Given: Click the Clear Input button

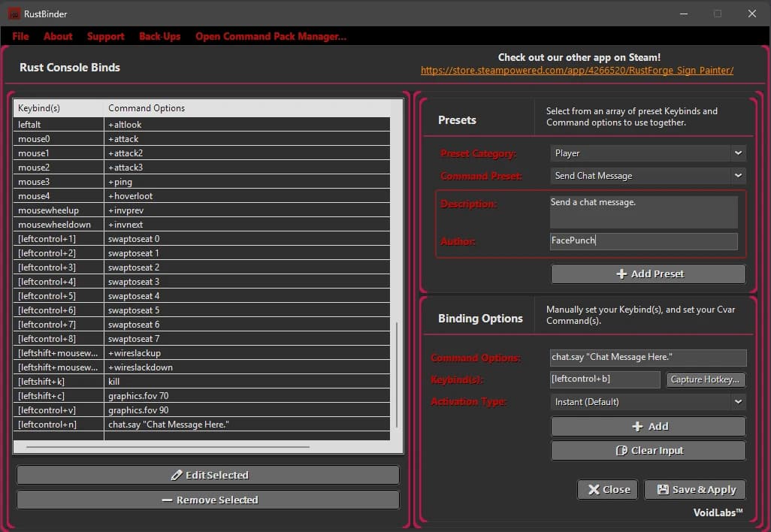Looking at the screenshot, I should click(x=649, y=450).
